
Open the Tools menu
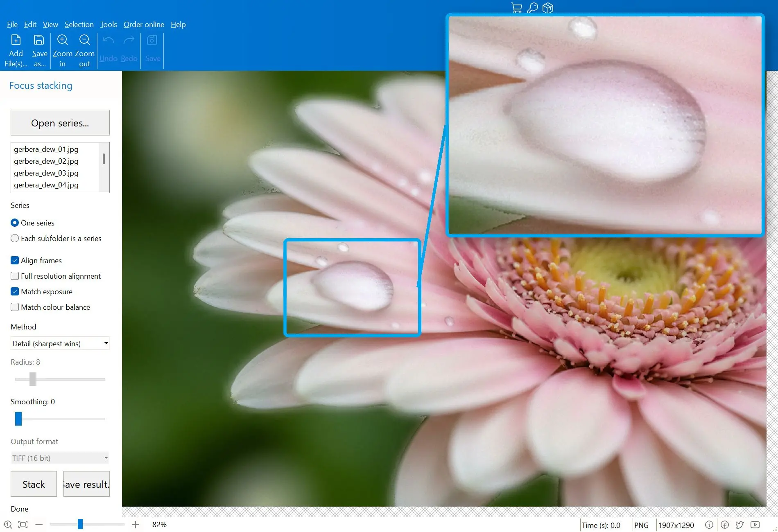(x=109, y=24)
